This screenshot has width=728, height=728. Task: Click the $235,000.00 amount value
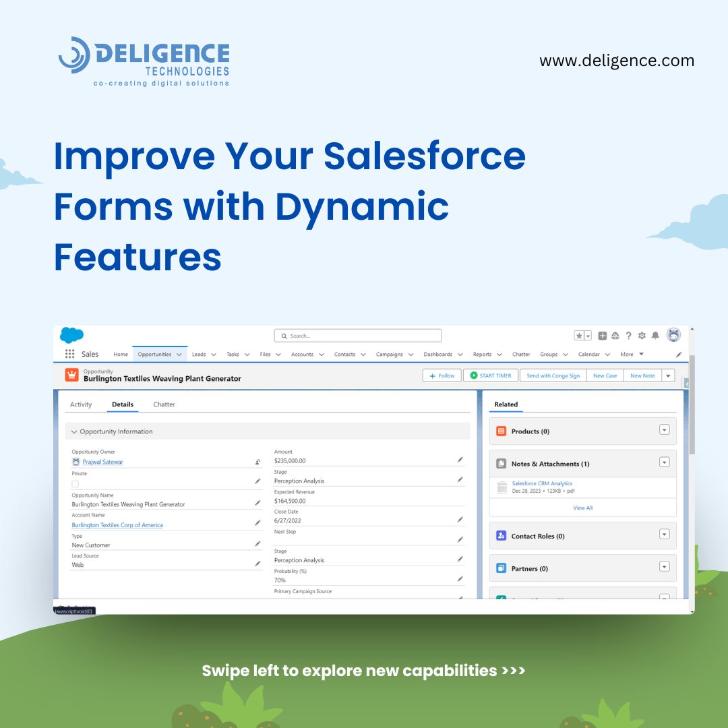pos(290,461)
